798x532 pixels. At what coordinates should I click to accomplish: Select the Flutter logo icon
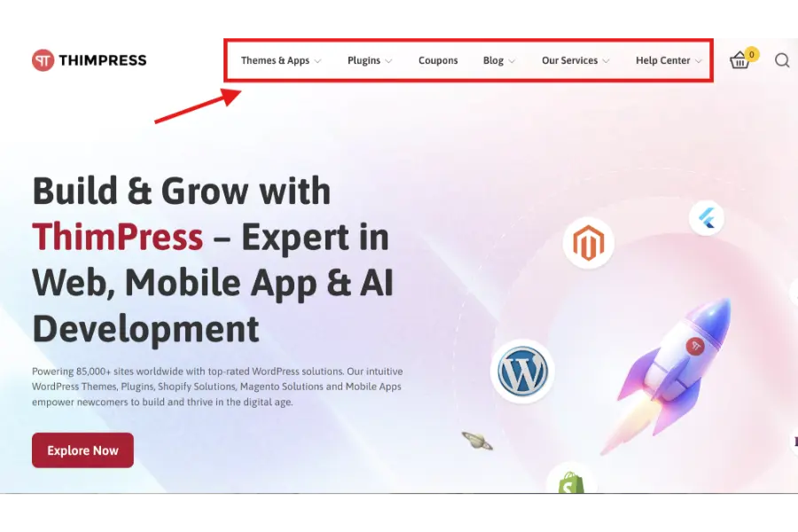coord(706,217)
